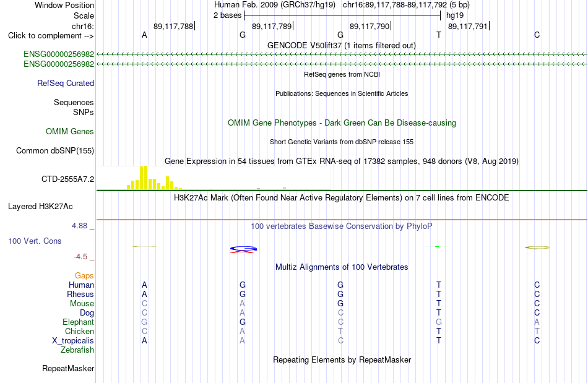Open the Common dbSNP(155) track label
The width and height of the screenshot is (588, 383).
tap(54, 150)
